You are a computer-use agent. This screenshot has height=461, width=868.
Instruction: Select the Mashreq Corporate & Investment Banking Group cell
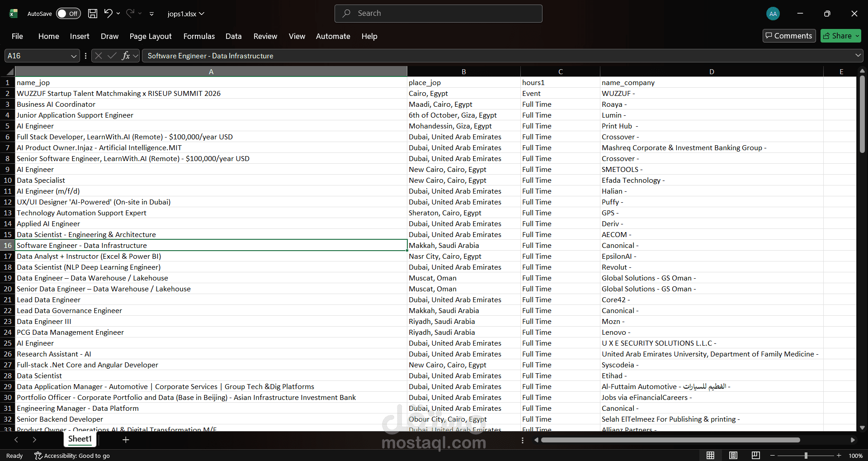[x=712, y=147]
